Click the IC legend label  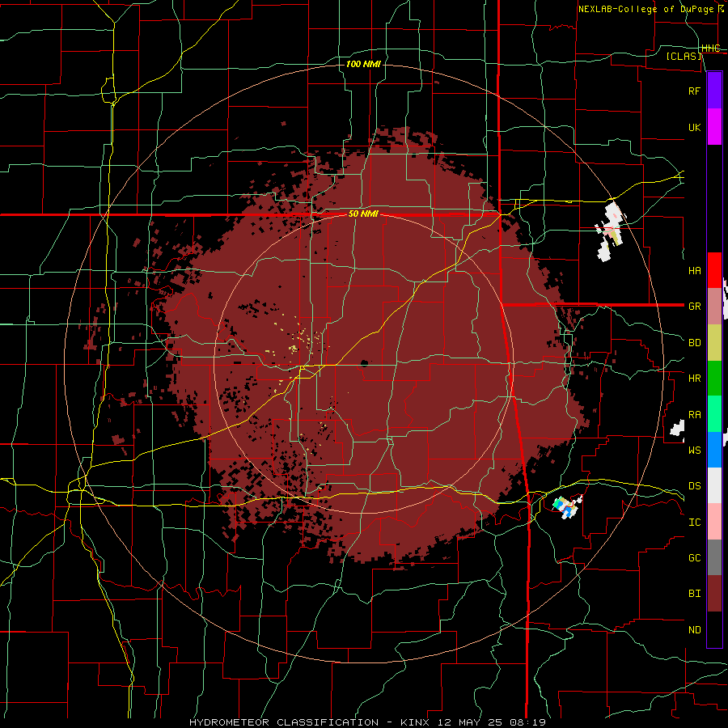pos(694,522)
